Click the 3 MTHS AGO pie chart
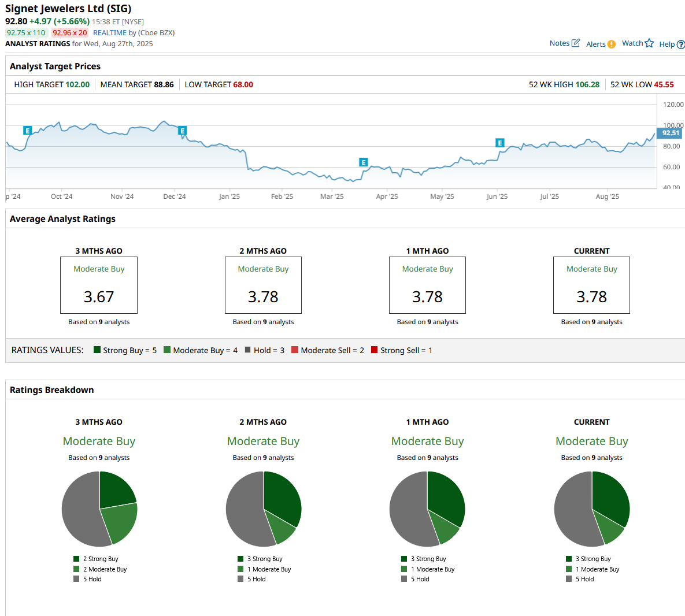The height and width of the screenshot is (616, 685). click(x=99, y=509)
